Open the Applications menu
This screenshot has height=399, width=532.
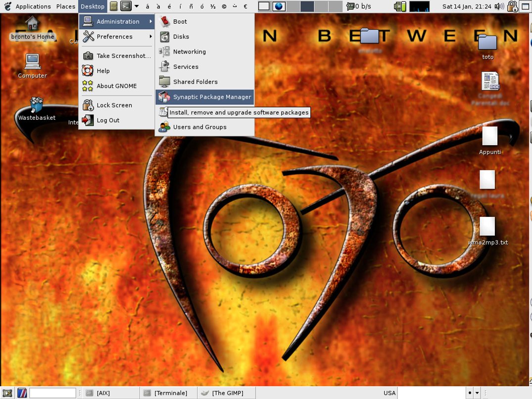(x=33, y=6)
